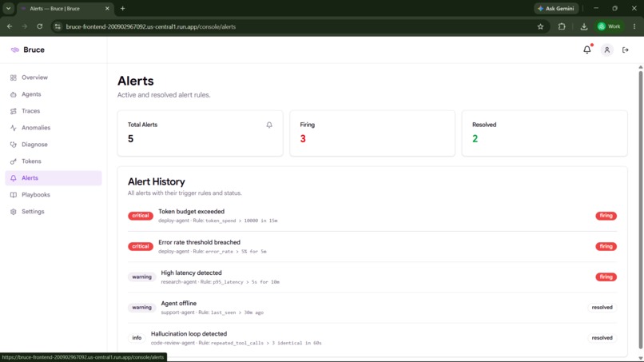Click the Settings gear icon

[14, 212]
